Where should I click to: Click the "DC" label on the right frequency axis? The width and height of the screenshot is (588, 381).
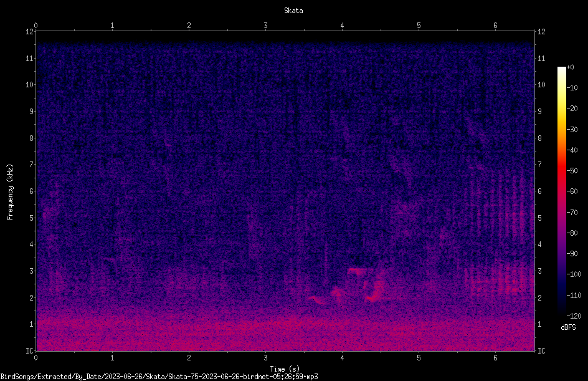pos(541,351)
